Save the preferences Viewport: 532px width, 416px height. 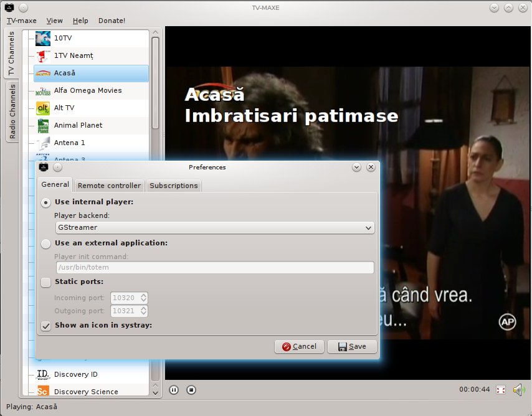coord(352,346)
